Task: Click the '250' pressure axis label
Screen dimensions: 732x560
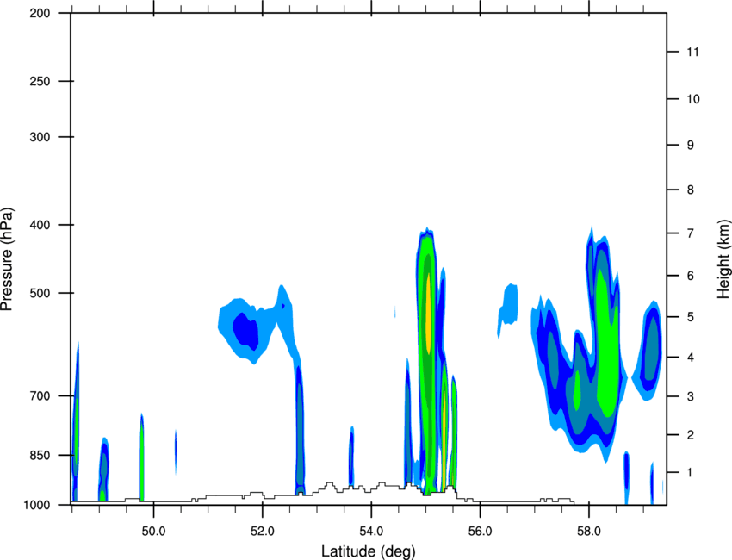Action: click(40, 81)
